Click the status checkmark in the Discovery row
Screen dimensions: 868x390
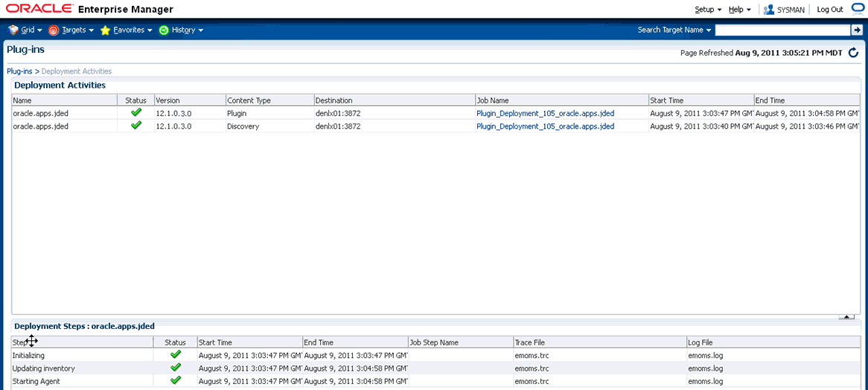click(x=135, y=126)
